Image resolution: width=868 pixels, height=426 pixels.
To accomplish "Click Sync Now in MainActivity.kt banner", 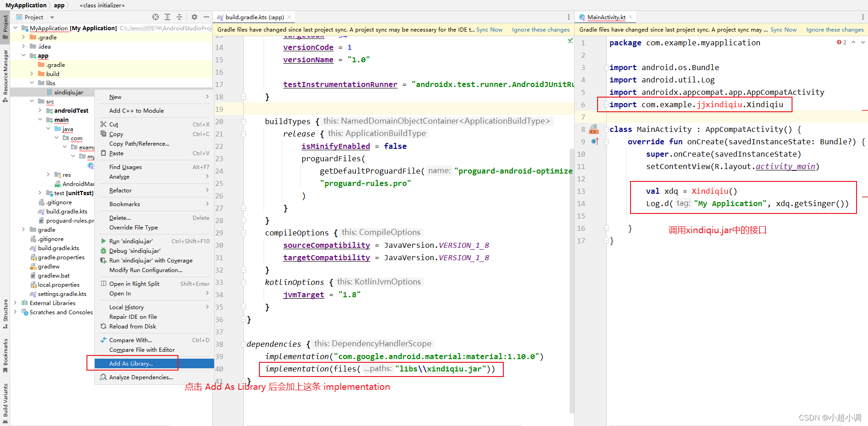I will point(783,29).
